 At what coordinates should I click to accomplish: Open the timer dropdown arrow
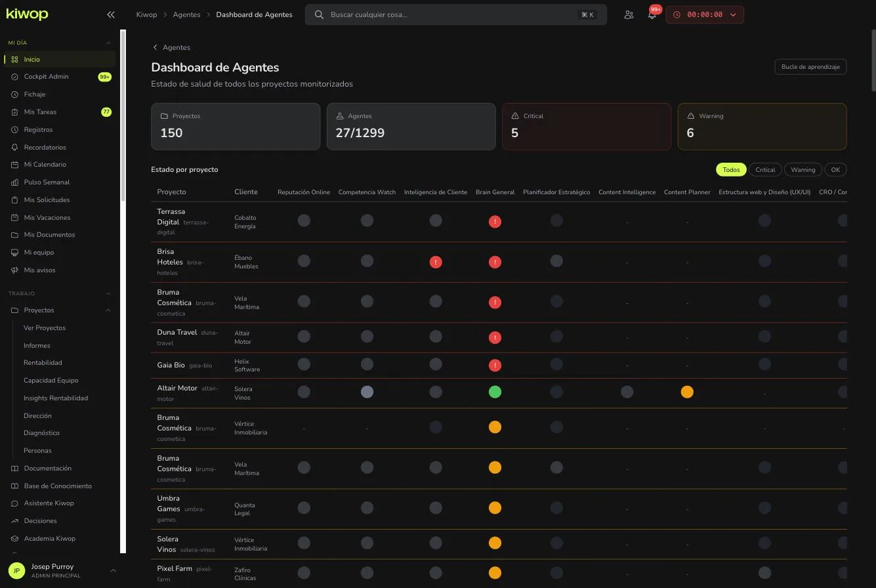pos(733,14)
